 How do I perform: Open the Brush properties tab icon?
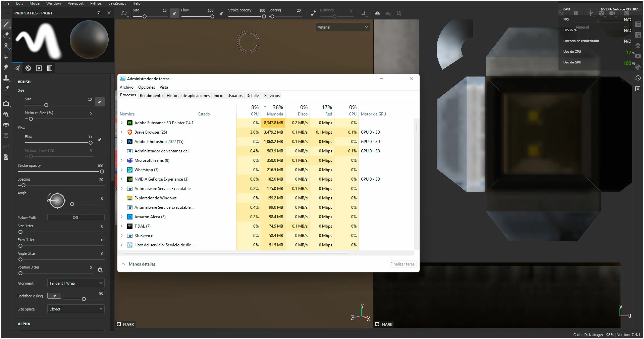(18, 68)
